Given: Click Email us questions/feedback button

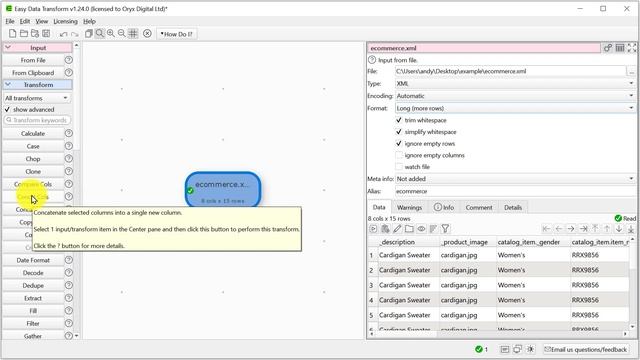Looking at the screenshot, I should 585,349.
